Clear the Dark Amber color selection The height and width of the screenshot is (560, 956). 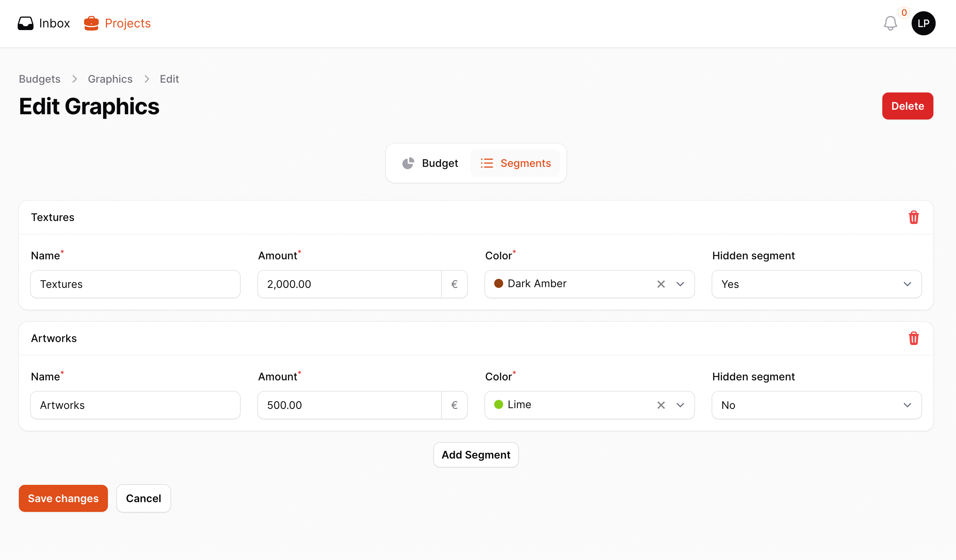point(661,284)
